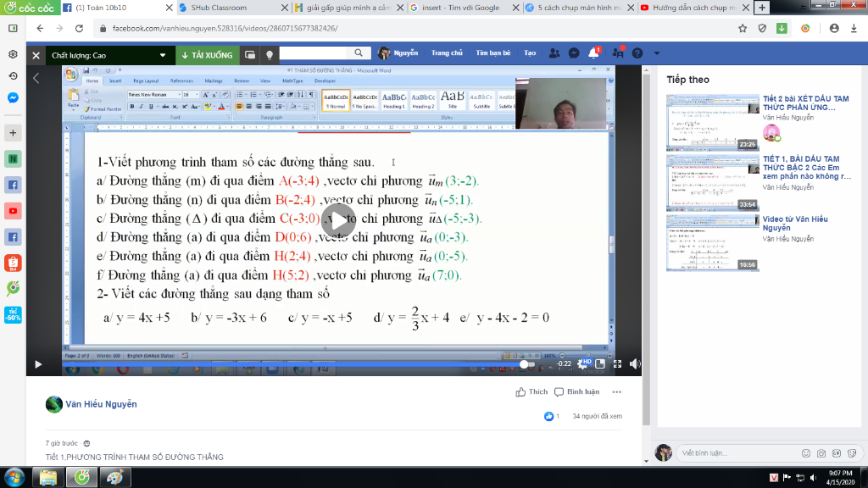Open the Facebook account dropdown arrow
This screenshot has height=488, width=868.
[x=657, y=53]
